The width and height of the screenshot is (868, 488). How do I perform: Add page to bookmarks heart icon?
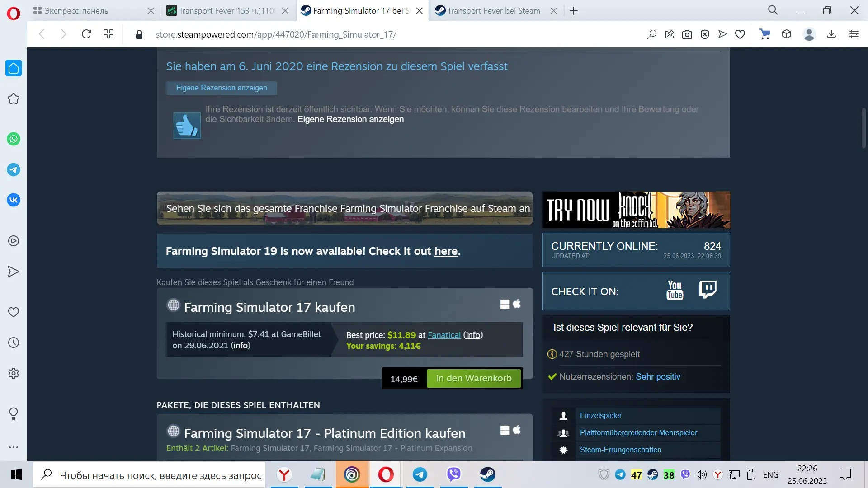point(740,34)
